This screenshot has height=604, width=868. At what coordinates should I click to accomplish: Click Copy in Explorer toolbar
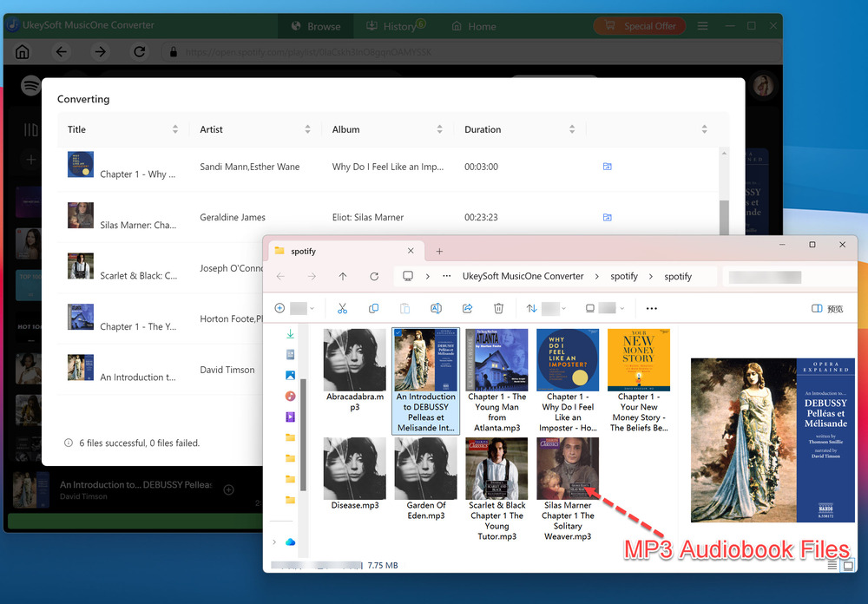[373, 308]
